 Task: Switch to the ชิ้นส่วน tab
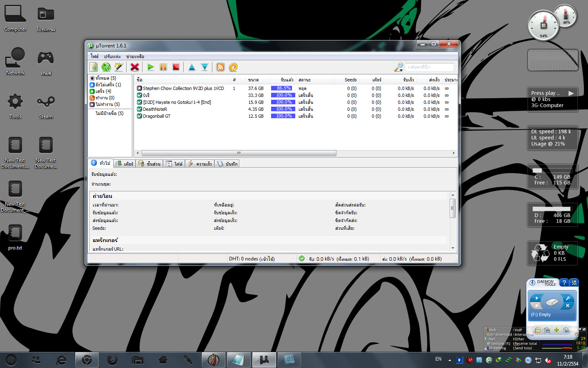149,164
